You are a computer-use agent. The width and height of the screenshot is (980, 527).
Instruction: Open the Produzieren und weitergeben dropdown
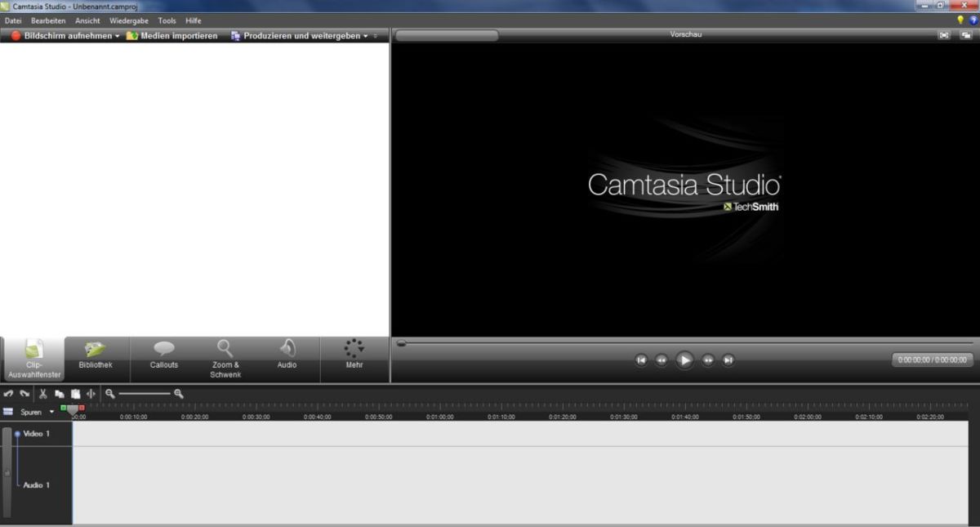[x=367, y=35]
